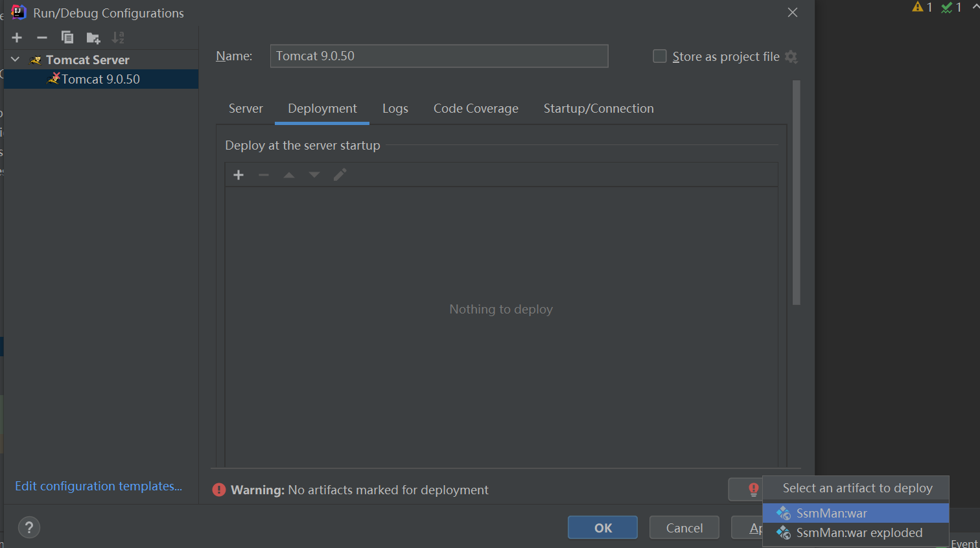Create a new configuration folder
The width and height of the screenshot is (980, 548).
93,38
